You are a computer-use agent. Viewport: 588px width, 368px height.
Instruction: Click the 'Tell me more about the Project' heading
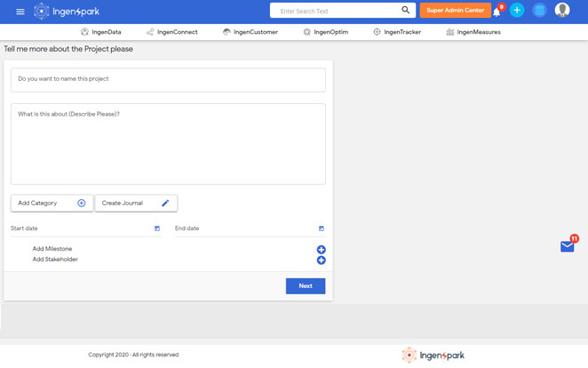point(68,49)
